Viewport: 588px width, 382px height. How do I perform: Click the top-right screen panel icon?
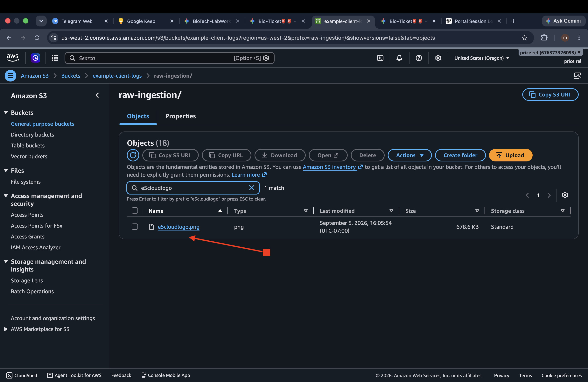pos(577,76)
